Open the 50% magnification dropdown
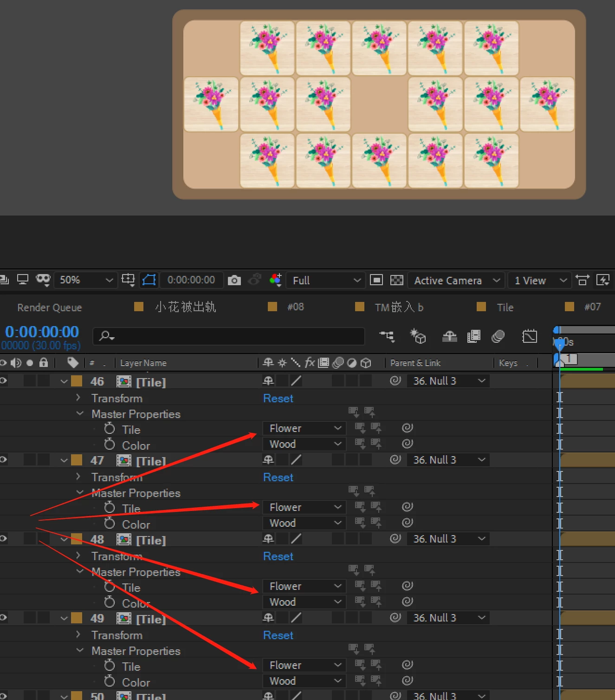The image size is (615, 700). click(x=85, y=280)
